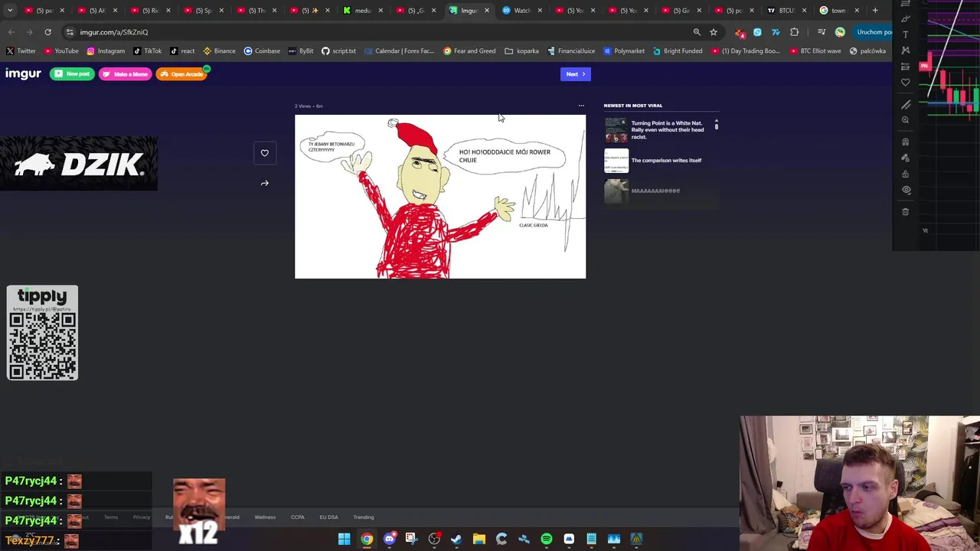Viewport: 980px width, 551px height.
Task: Click the Trending footer link
Action: pyautogui.click(x=364, y=517)
